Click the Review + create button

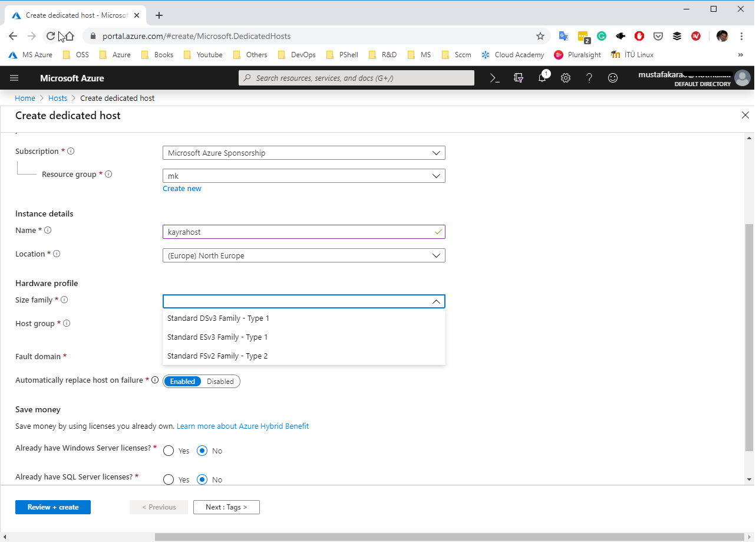[53, 507]
